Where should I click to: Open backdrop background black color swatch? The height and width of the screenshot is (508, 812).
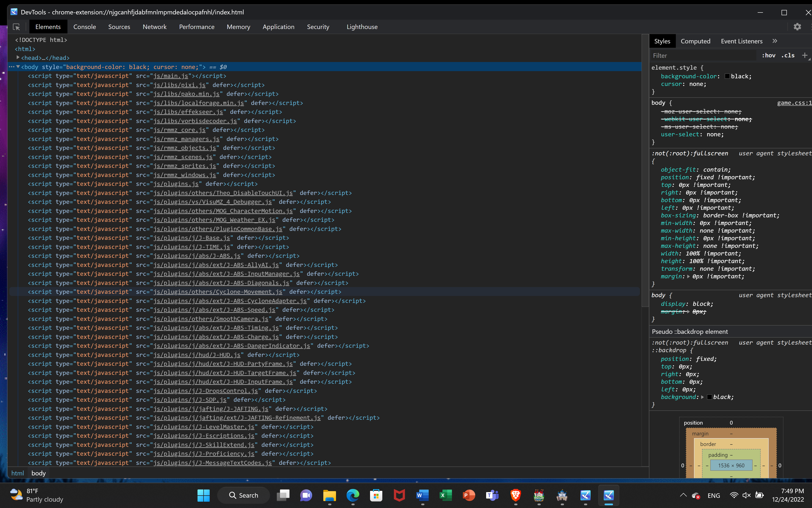[709, 397]
